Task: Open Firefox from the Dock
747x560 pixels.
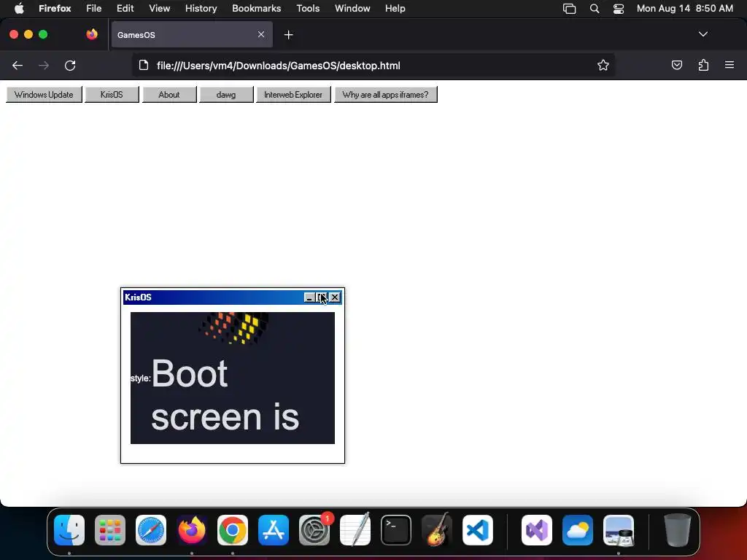Action: coord(192,530)
